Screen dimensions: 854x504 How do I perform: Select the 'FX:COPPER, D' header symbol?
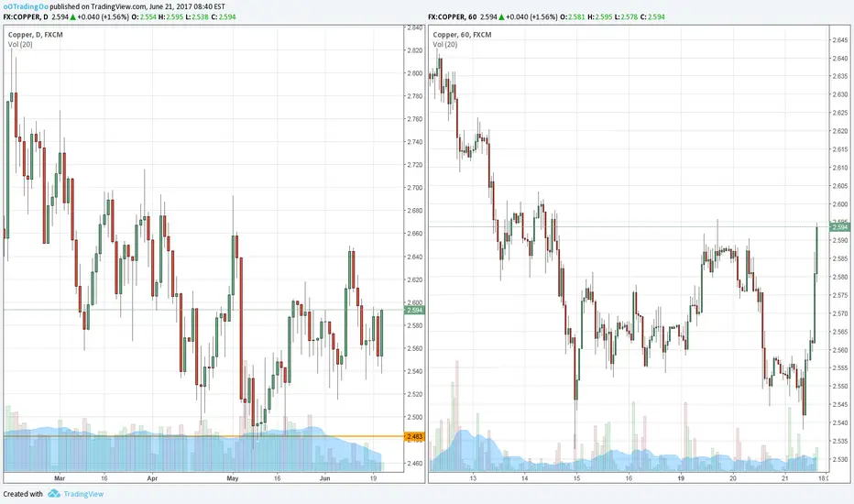tap(26, 16)
